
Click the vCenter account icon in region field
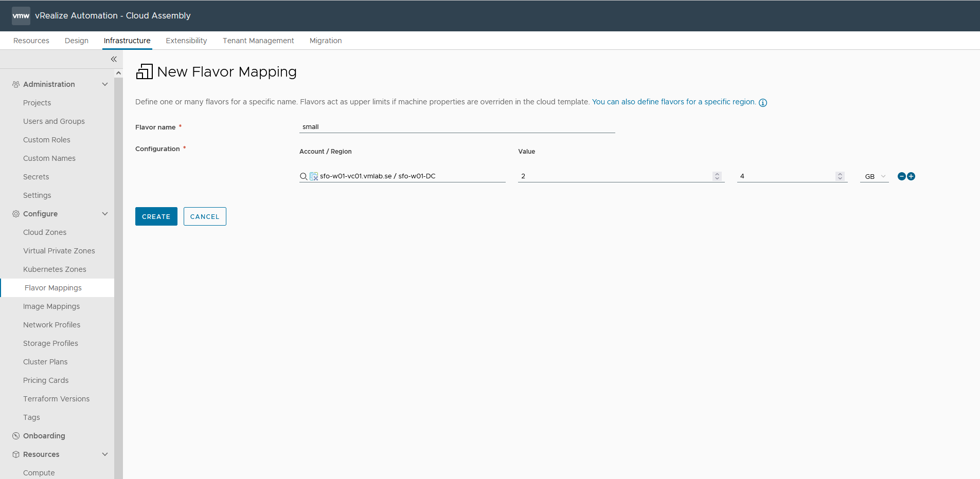pos(314,176)
